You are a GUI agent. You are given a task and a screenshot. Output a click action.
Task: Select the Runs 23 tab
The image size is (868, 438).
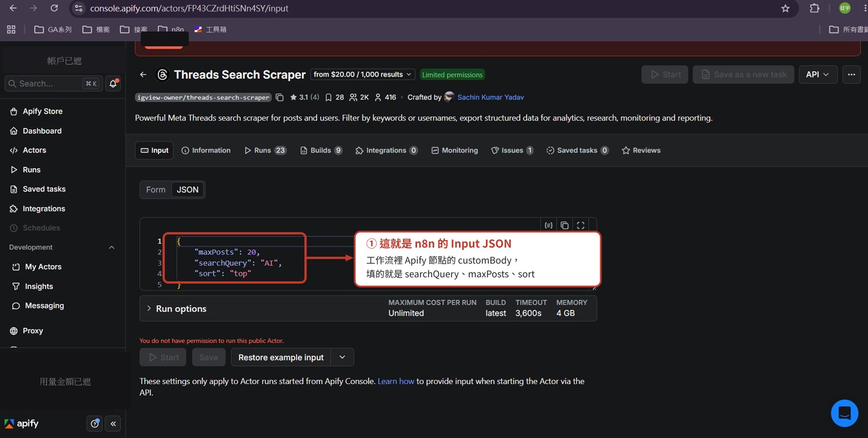tap(265, 150)
